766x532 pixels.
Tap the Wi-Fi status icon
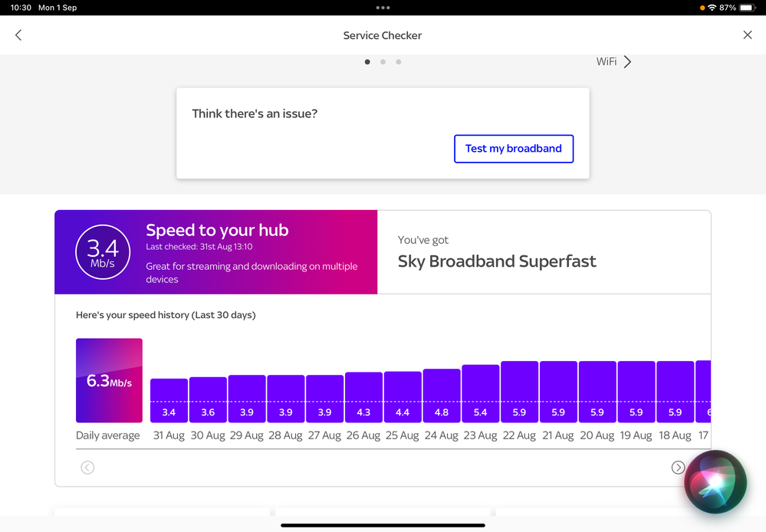(712, 8)
